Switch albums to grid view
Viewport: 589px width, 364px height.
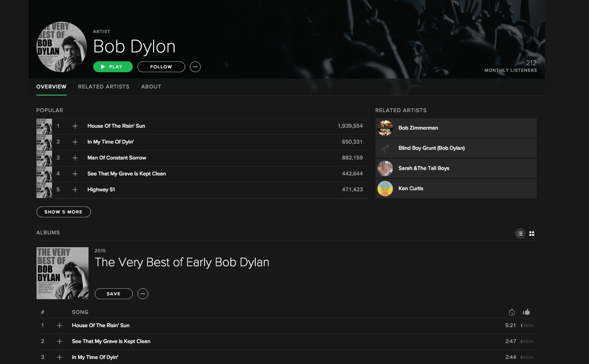[532, 234]
